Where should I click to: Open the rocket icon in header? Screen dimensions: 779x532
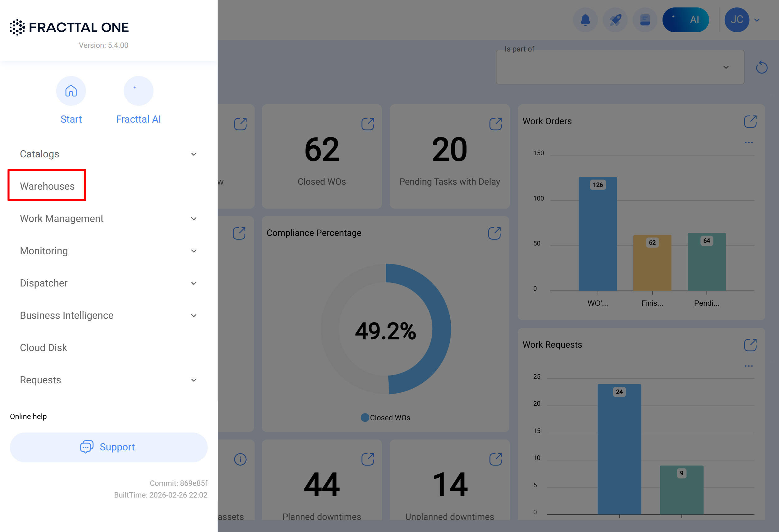coord(615,20)
